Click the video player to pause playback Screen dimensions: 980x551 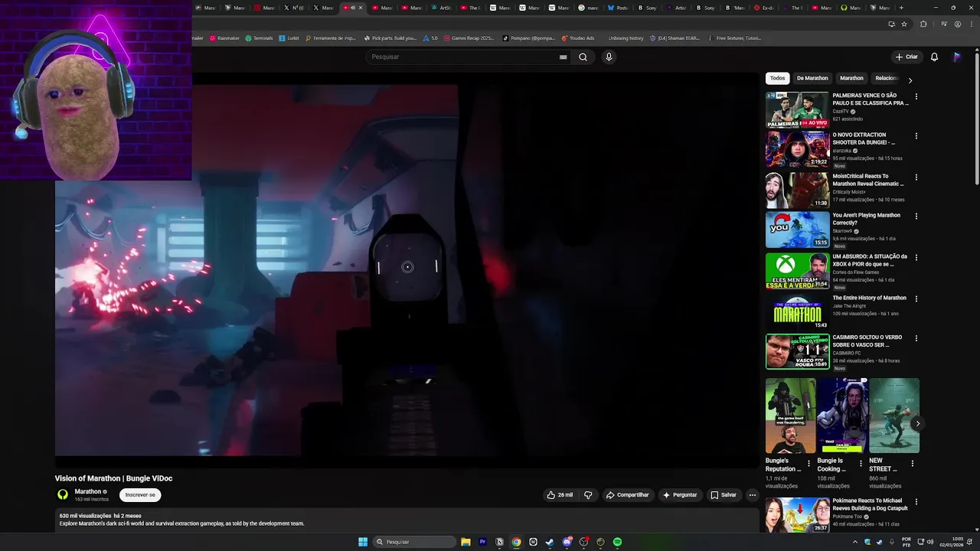pyautogui.click(x=407, y=270)
